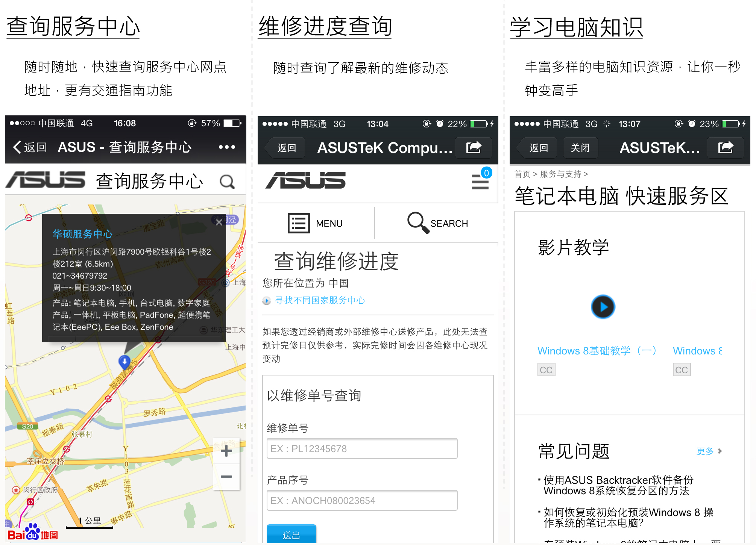Zoom in on the Baidu map
This screenshot has height=545, width=756.
point(226,451)
